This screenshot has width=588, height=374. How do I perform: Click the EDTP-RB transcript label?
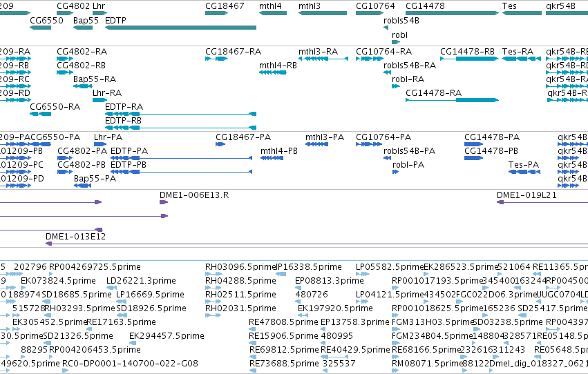(123, 121)
